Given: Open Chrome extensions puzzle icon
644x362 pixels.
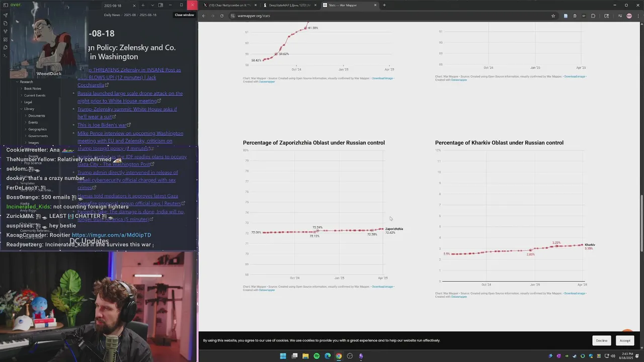Looking at the screenshot, I should [593, 16].
